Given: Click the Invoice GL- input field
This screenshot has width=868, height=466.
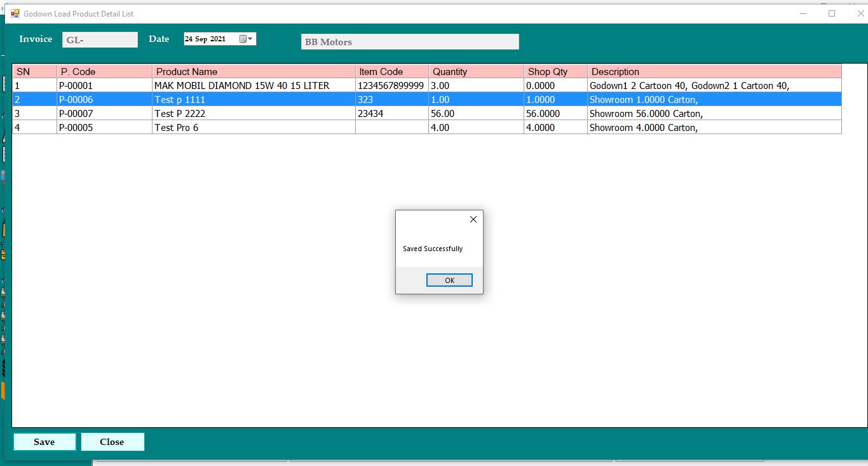Looking at the screenshot, I should pyautogui.click(x=99, y=39).
